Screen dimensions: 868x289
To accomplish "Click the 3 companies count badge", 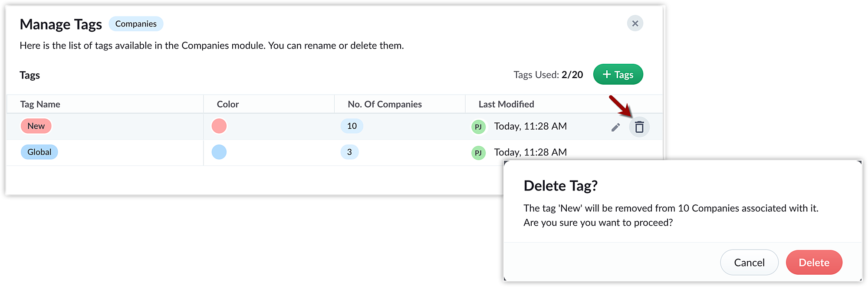I will (349, 152).
